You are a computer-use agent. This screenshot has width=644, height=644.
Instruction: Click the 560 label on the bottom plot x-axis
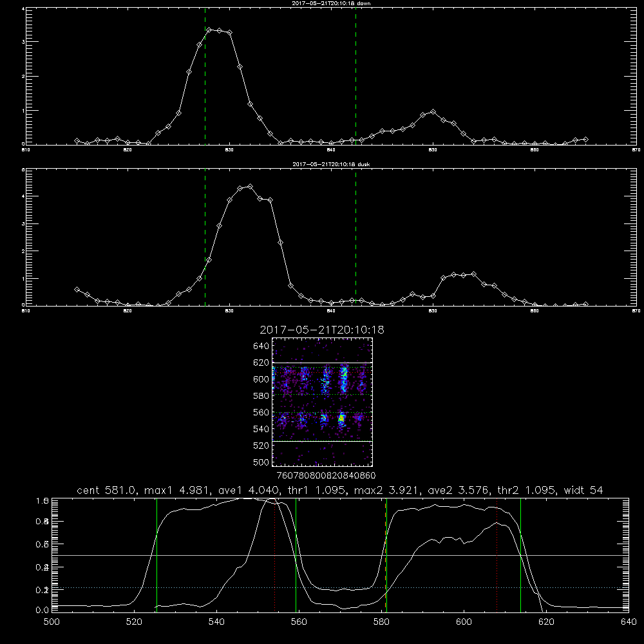click(x=299, y=622)
